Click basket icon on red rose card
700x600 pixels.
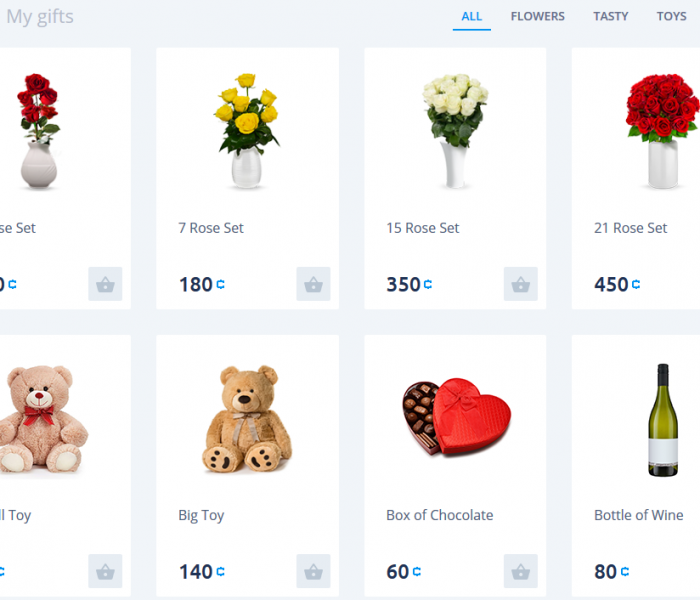point(105,284)
